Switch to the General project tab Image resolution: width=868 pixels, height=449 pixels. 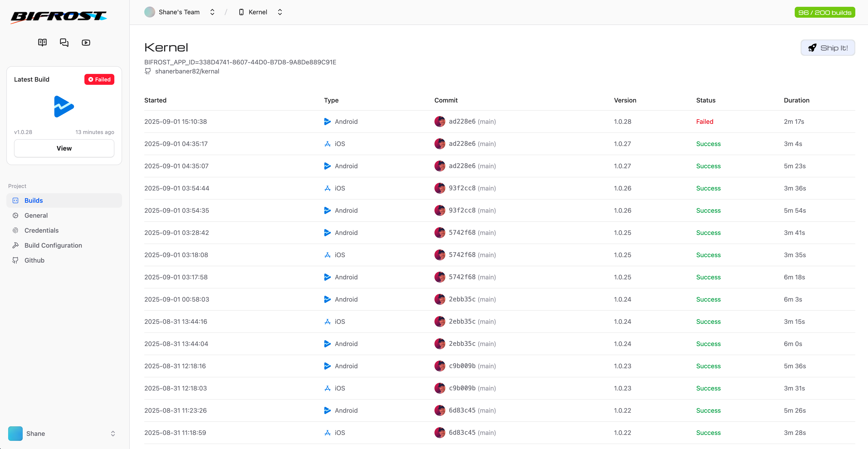tap(36, 215)
